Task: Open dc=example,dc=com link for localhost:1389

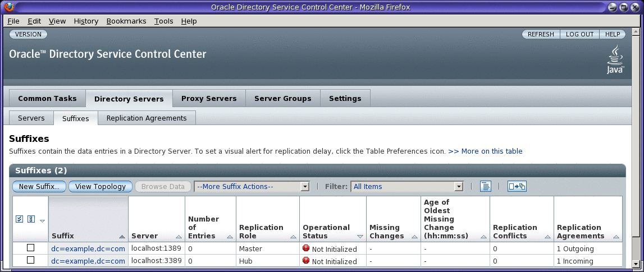Action: point(88,248)
